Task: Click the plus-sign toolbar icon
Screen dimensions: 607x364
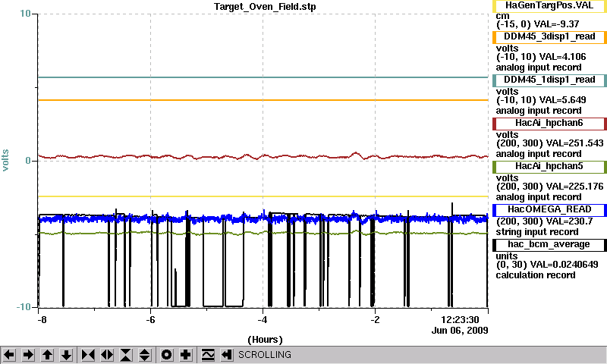Action: 186,355
